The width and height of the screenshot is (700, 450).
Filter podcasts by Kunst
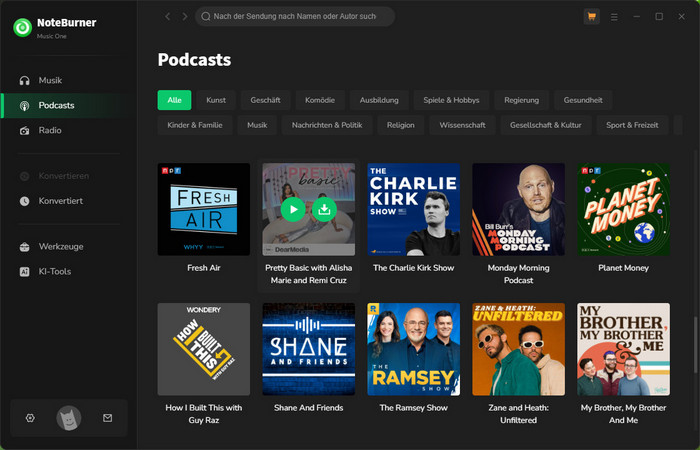tap(216, 100)
